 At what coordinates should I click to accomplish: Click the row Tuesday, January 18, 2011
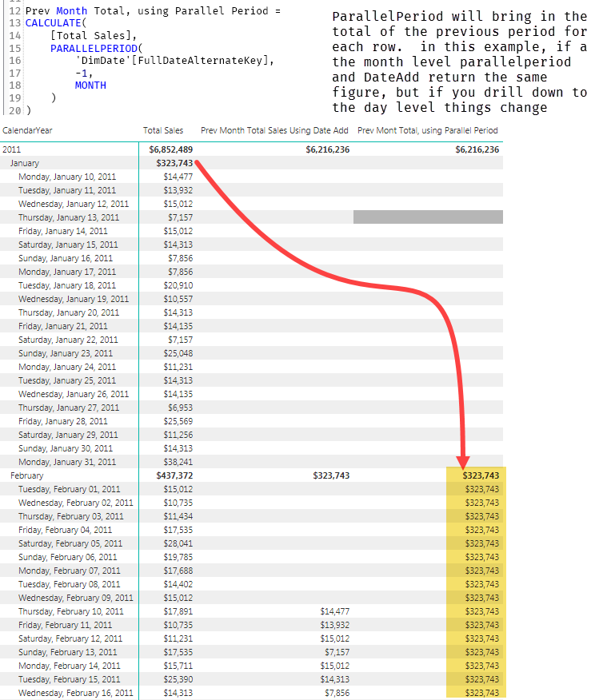(251, 285)
